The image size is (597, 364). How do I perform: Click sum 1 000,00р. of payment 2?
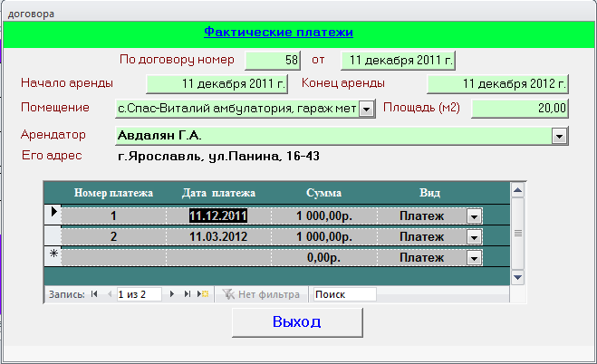tap(324, 236)
